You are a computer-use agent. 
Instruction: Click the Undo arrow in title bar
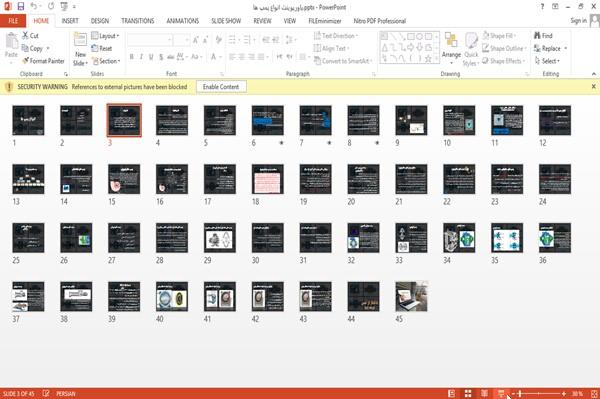coord(34,7)
